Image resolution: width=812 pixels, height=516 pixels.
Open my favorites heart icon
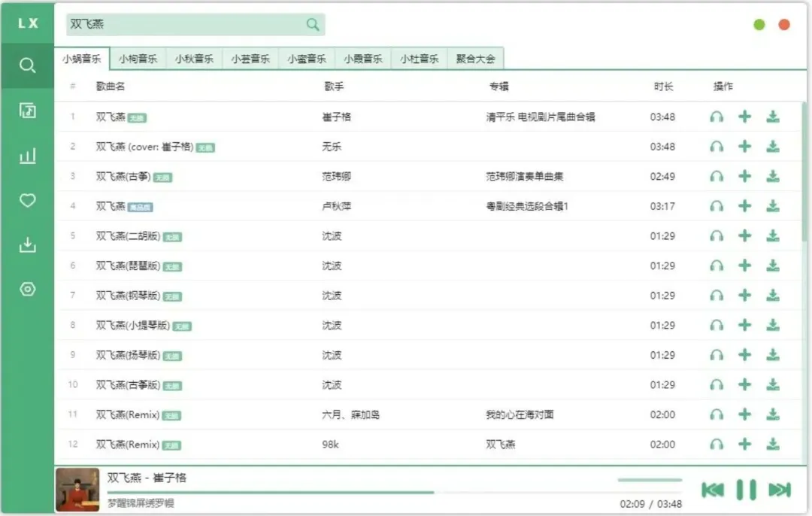(27, 200)
